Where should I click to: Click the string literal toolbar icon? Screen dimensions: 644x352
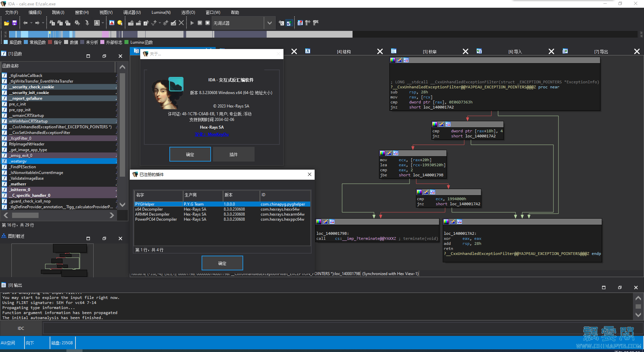pos(146,23)
